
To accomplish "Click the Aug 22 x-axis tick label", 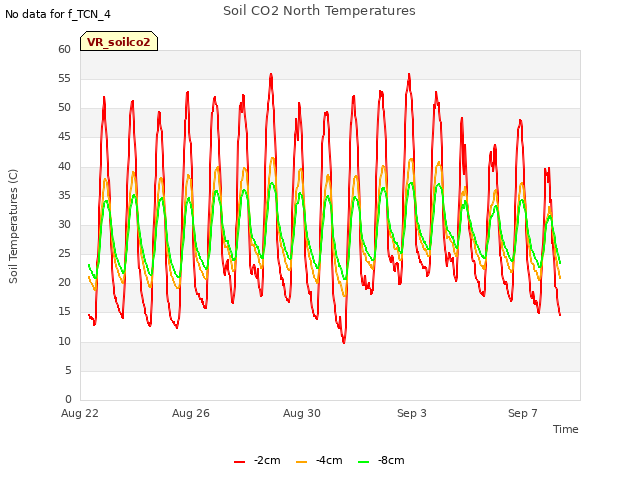I will click(x=80, y=413).
